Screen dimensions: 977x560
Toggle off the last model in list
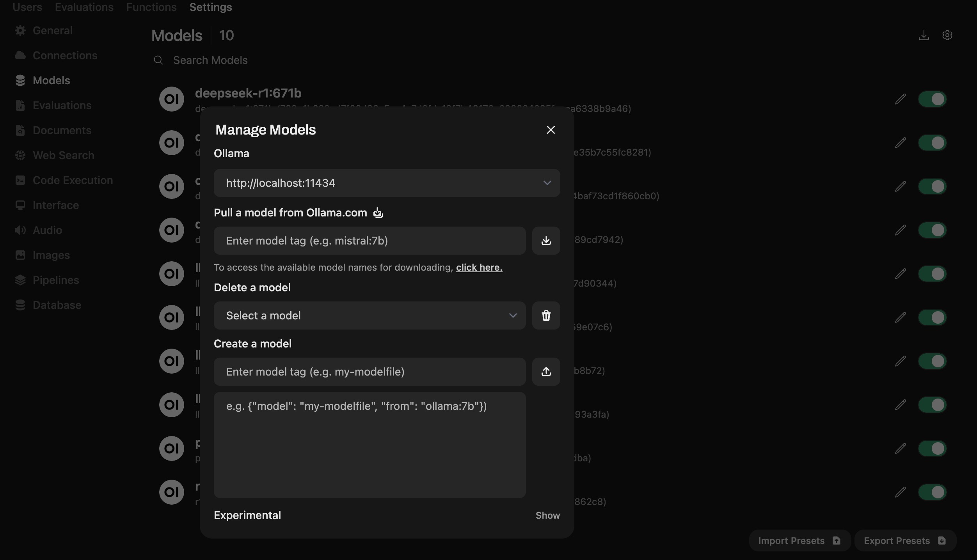pos(932,492)
